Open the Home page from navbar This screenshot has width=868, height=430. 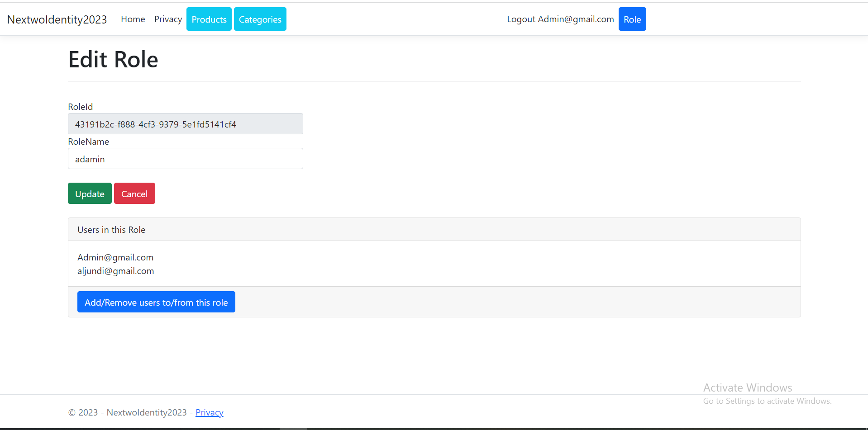click(x=133, y=19)
